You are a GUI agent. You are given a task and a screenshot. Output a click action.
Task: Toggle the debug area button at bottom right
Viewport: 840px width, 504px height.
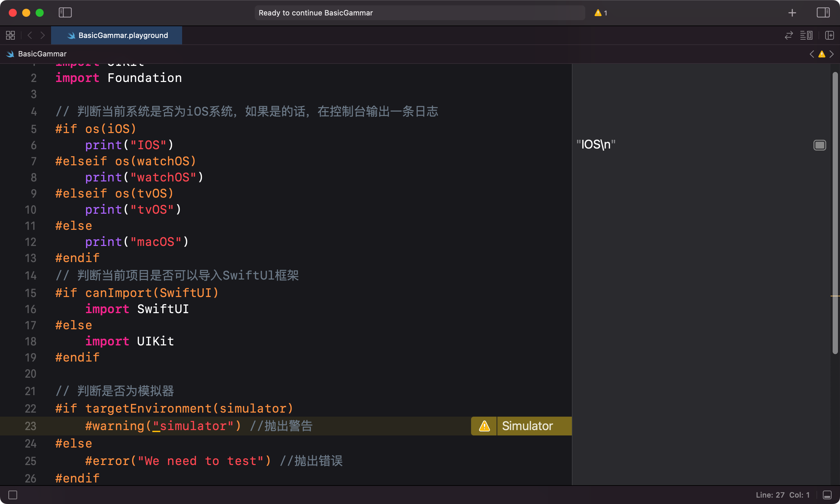(x=828, y=495)
